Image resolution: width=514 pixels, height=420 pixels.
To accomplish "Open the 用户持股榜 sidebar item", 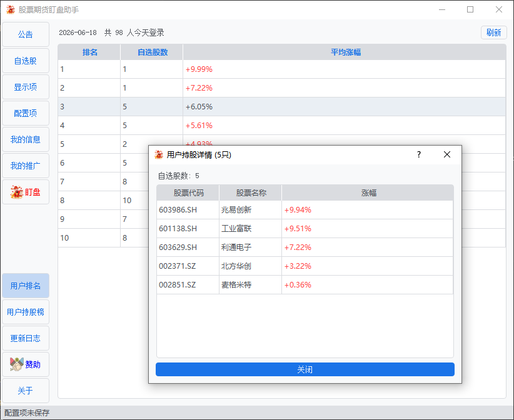I will [26, 312].
